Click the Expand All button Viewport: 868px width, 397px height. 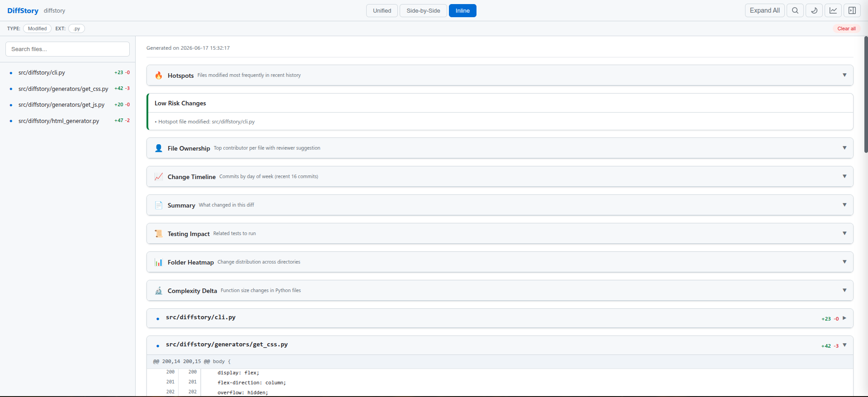(765, 10)
